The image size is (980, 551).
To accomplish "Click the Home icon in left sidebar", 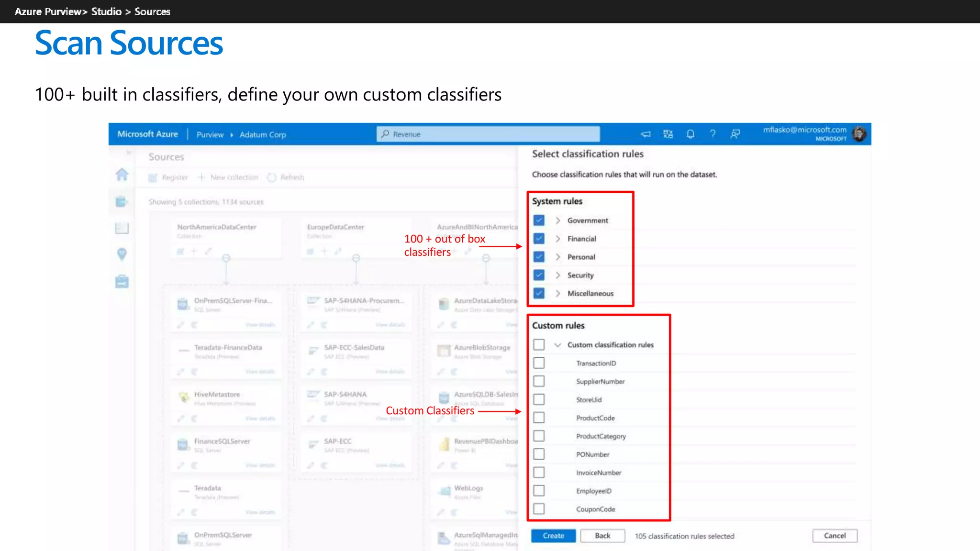I will pyautogui.click(x=122, y=175).
